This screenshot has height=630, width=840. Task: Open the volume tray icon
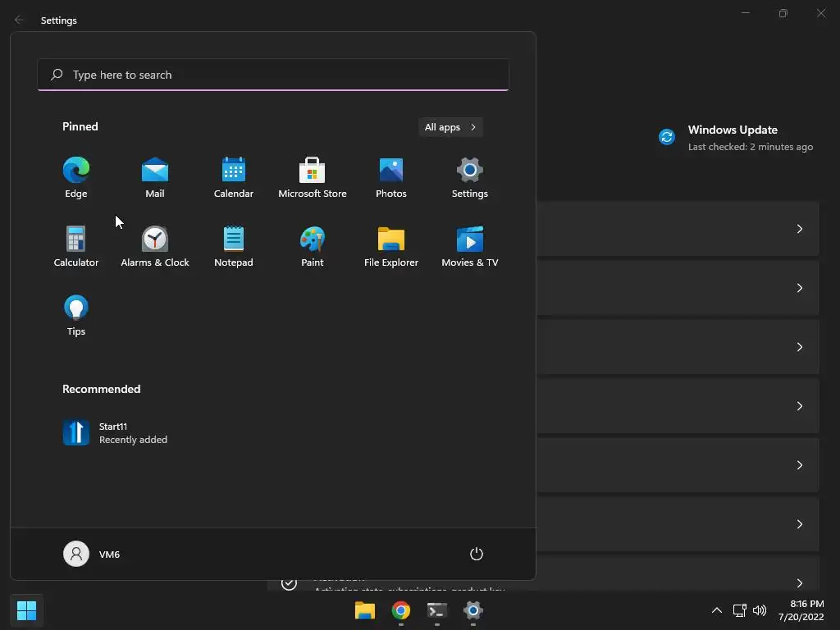click(760, 610)
